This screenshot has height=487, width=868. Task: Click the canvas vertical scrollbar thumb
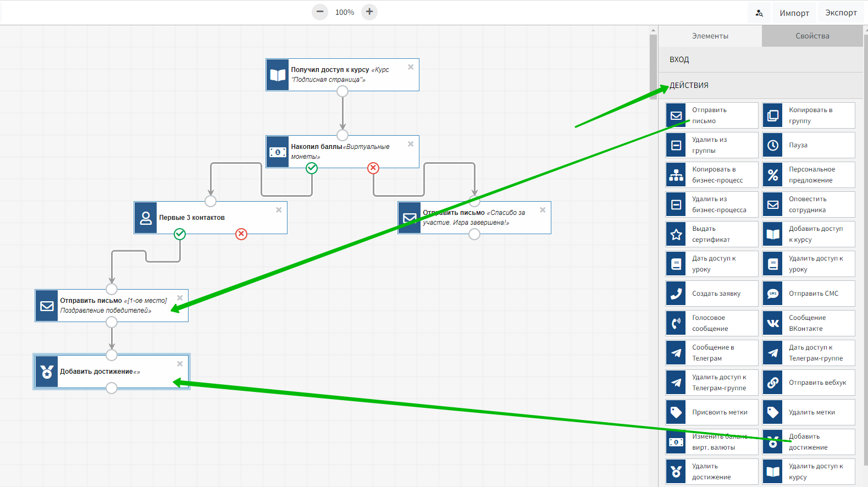pyautogui.click(x=653, y=66)
